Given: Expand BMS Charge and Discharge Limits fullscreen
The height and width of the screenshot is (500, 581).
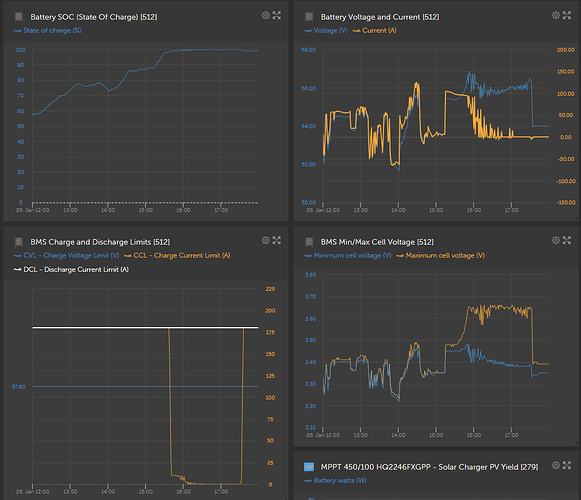Looking at the screenshot, I should pos(277,240).
